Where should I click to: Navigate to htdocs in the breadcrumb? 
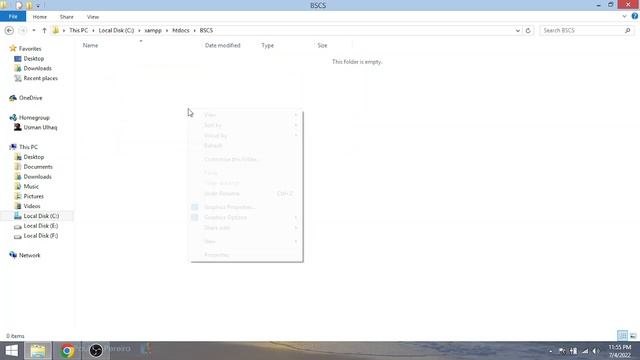tap(181, 31)
